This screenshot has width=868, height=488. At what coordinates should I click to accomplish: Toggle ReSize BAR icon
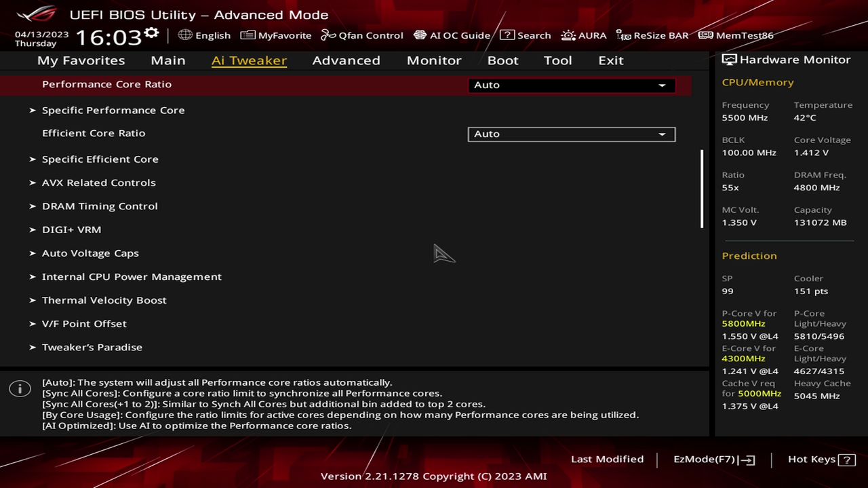623,35
